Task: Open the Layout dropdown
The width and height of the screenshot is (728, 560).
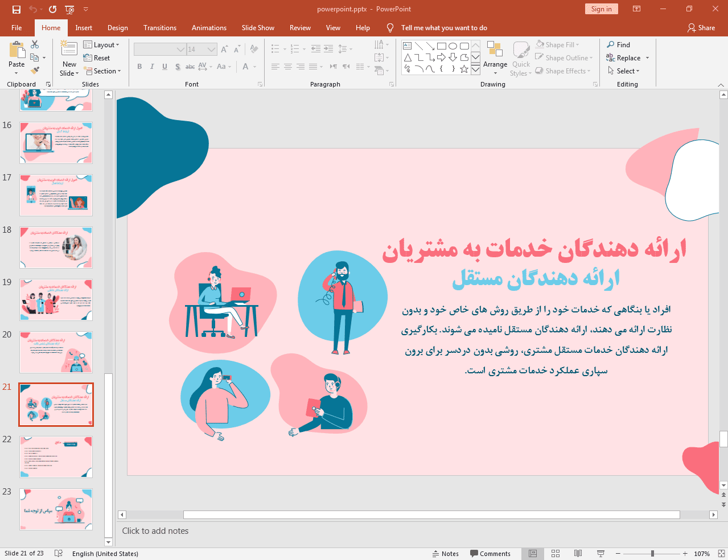Action: tap(101, 45)
